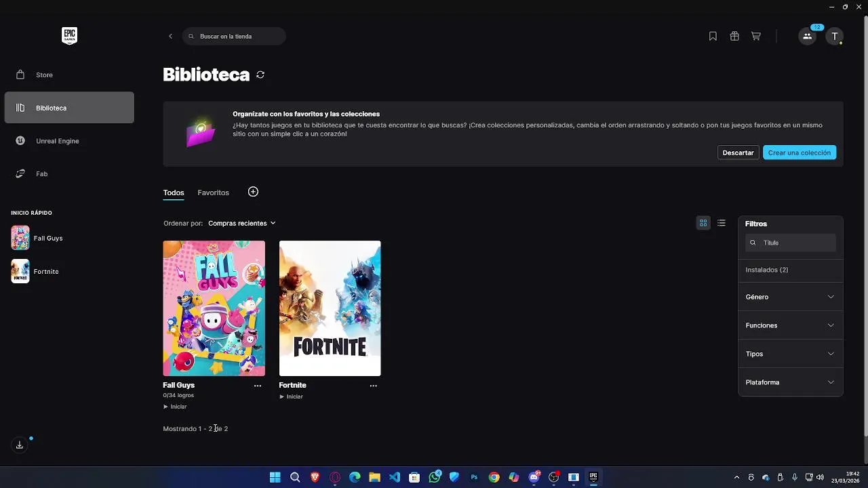Open the downloads icon in sidebar
This screenshot has height=488, width=868.
[x=20, y=445]
